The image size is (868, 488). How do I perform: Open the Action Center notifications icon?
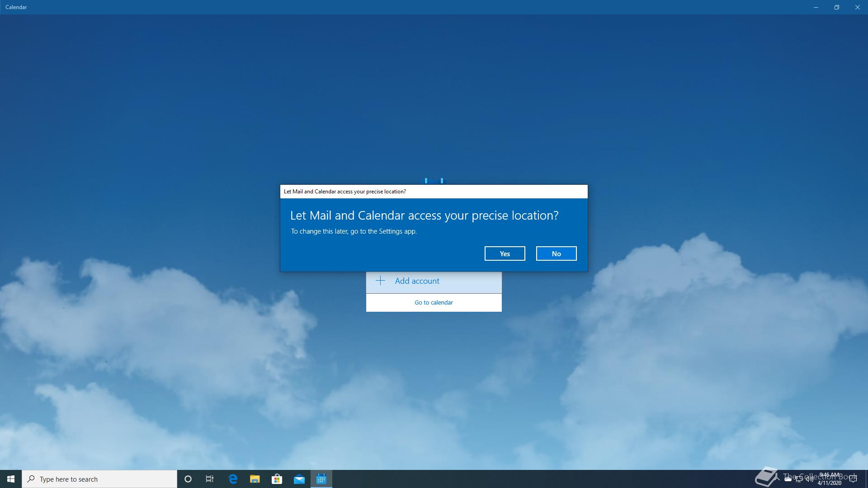(x=853, y=479)
